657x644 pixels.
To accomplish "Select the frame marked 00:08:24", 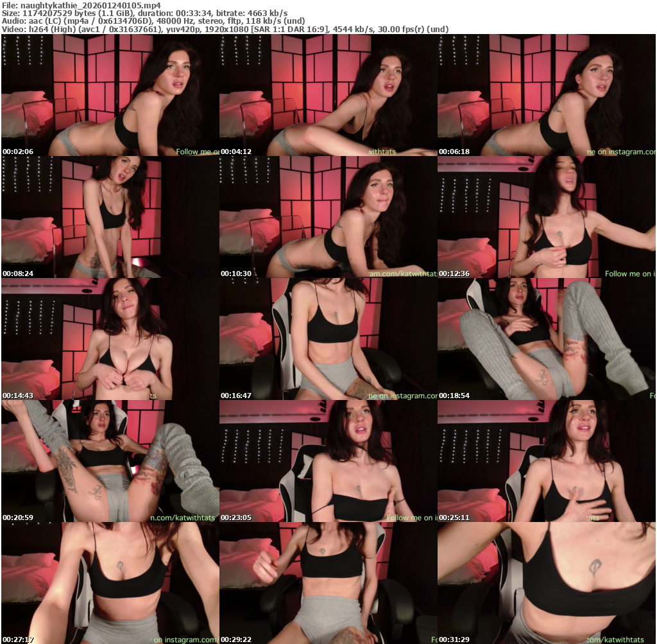I will (110, 217).
